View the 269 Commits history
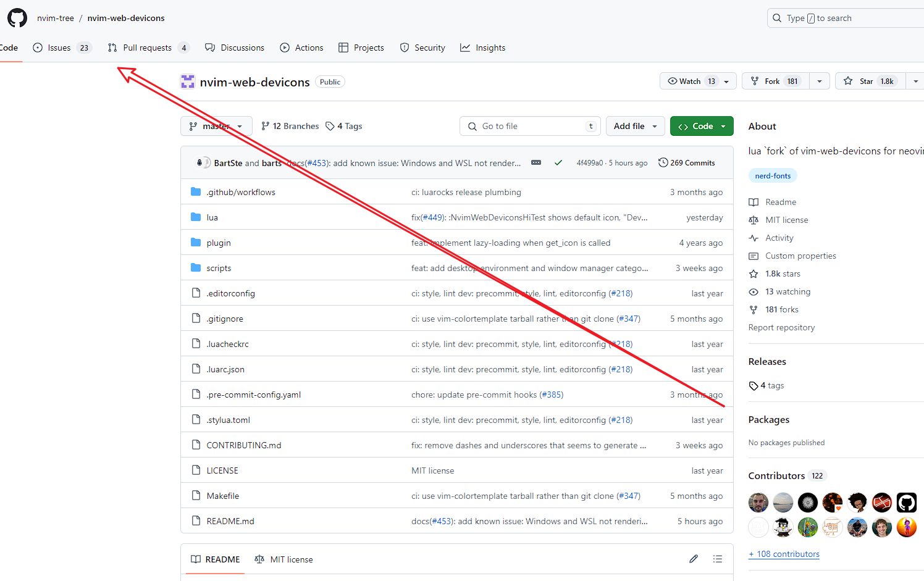This screenshot has width=924, height=581. coord(687,163)
